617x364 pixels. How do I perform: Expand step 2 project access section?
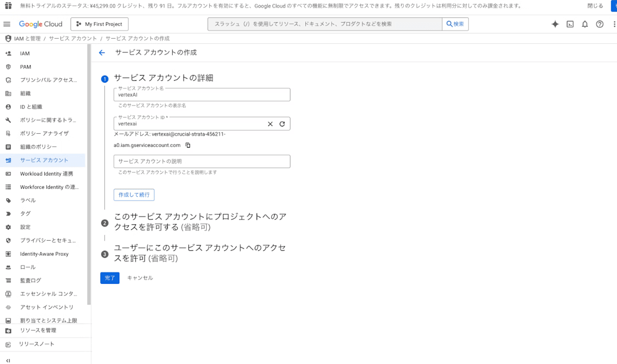point(200,222)
